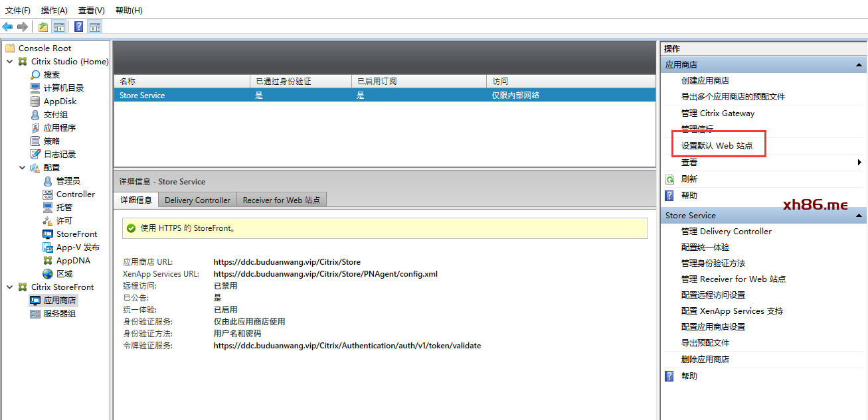Click 导出多个应用商店的预配文件 action
868x420 pixels.
pyautogui.click(x=733, y=97)
